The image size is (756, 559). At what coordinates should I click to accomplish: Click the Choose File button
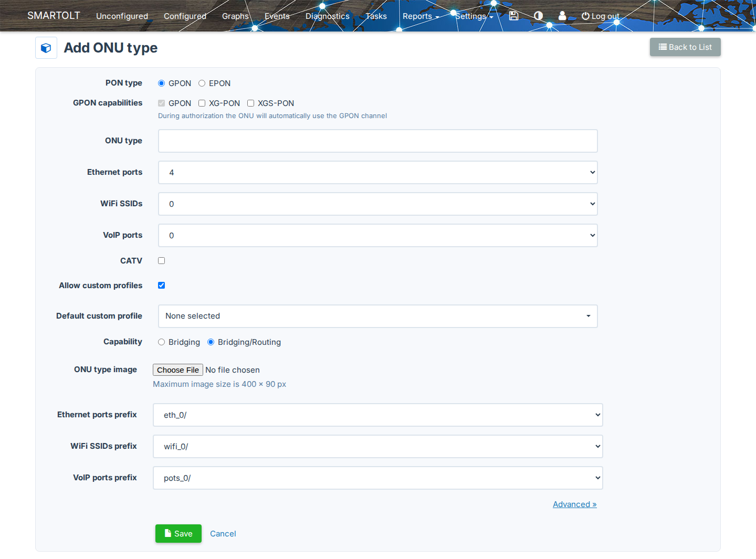pyautogui.click(x=178, y=370)
